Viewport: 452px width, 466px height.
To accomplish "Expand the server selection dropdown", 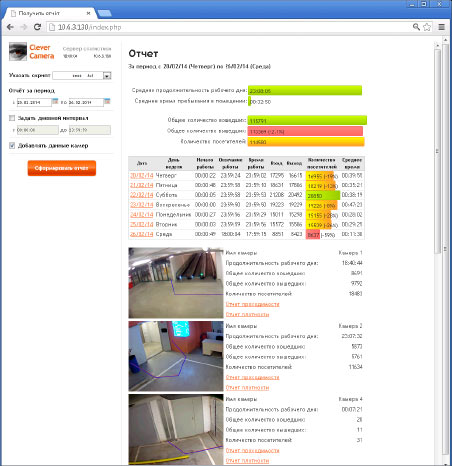I will click(107, 76).
